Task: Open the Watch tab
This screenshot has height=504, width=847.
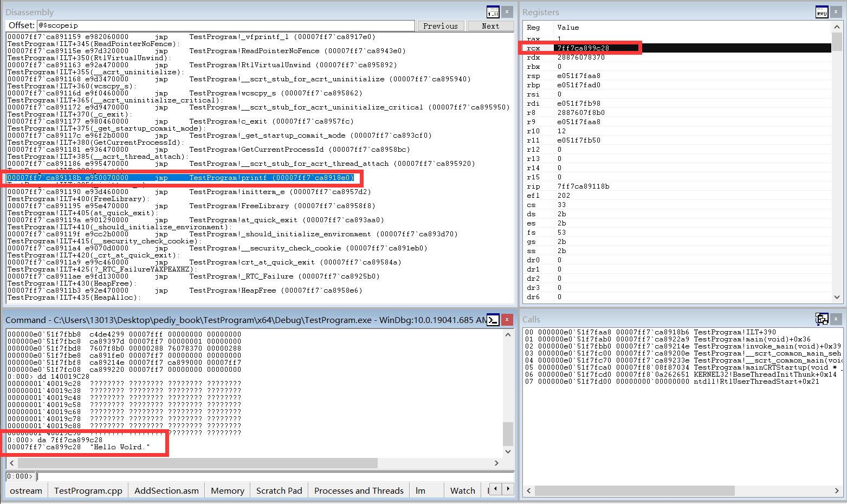Action: [x=463, y=490]
